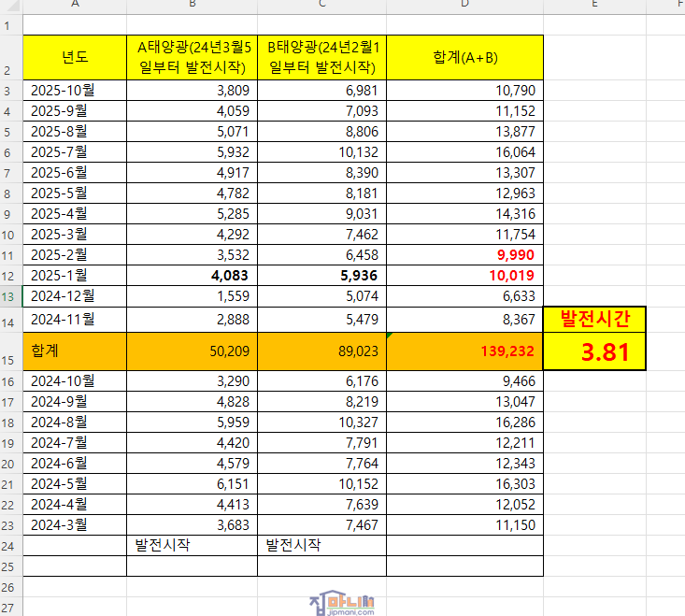This screenshot has height=616, width=685.
Task: Select the 89,023 total cell
Action: pyautogui.click(x=321, y=351)
